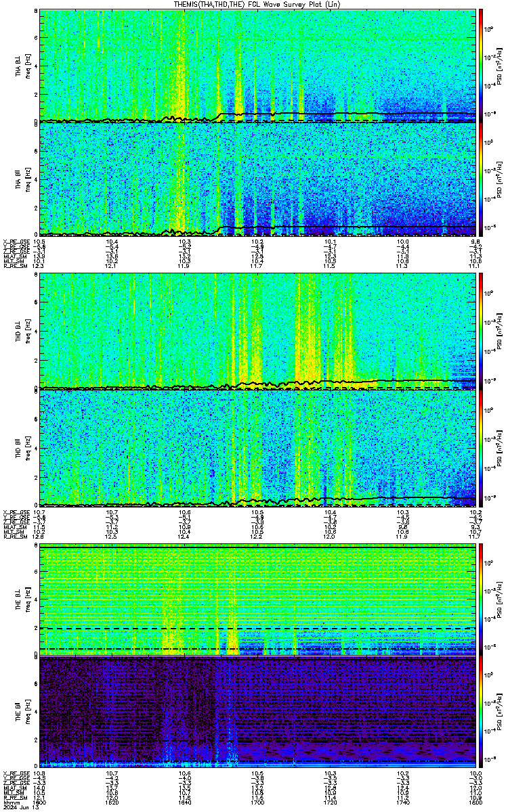
Task: Select the THD B⊥ spectrogram panel
Action: tap(257, 332)
